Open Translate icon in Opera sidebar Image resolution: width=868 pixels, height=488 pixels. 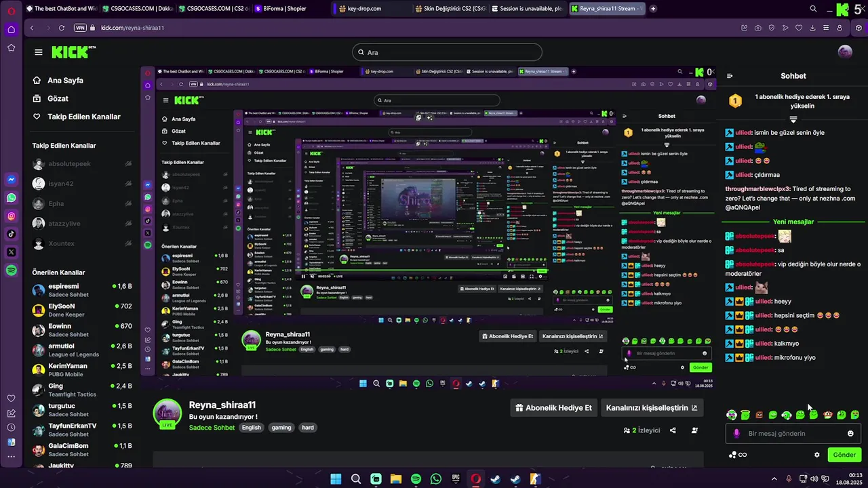(11, 442)
